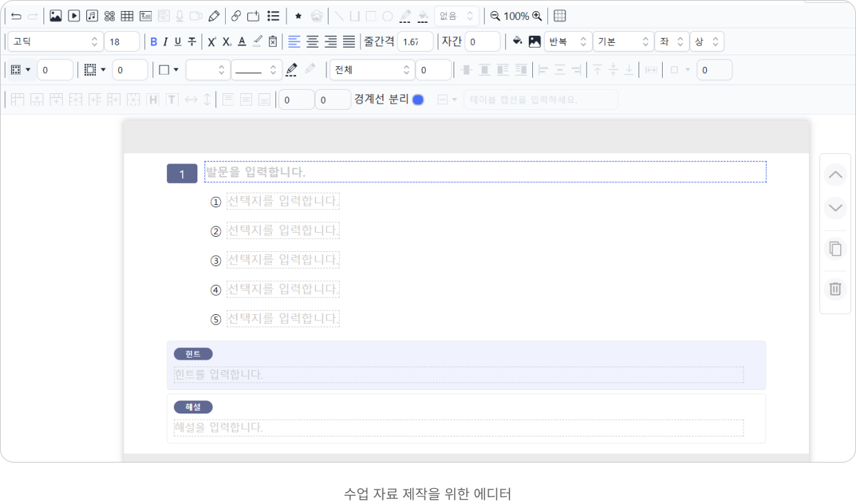
Task: Click the answer choice ⑤ field
Action: click(283, 319)
